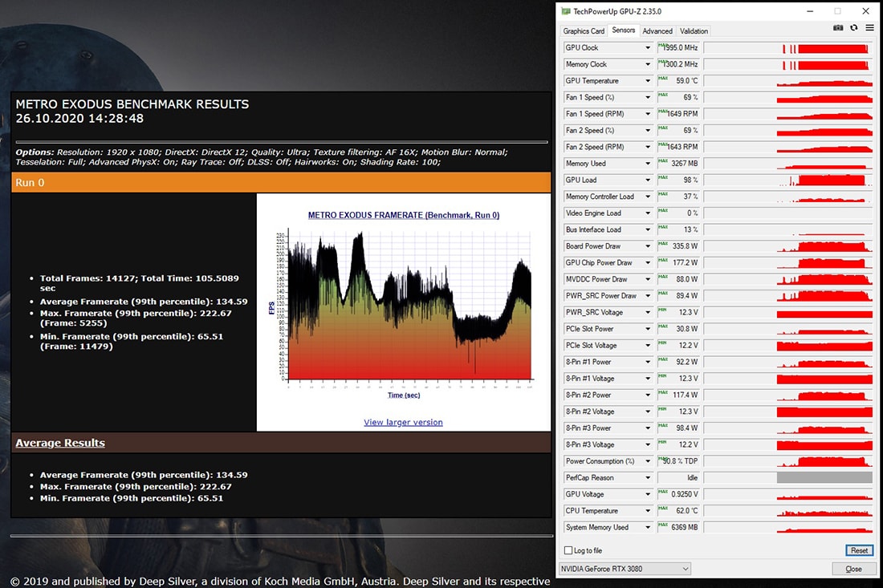
Task: Click the System Memory Used 6369 MB value
Action: (x=678, y=527)
